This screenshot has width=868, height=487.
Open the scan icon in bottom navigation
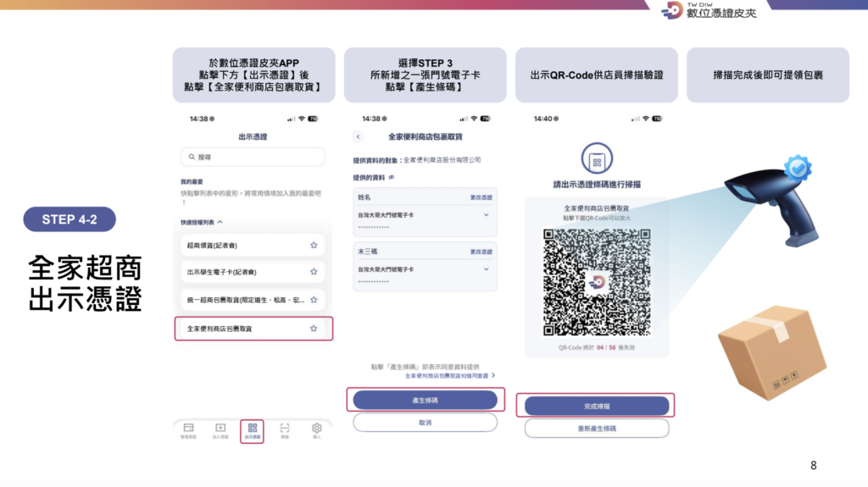pyautogui.click(x=285, y=430)
